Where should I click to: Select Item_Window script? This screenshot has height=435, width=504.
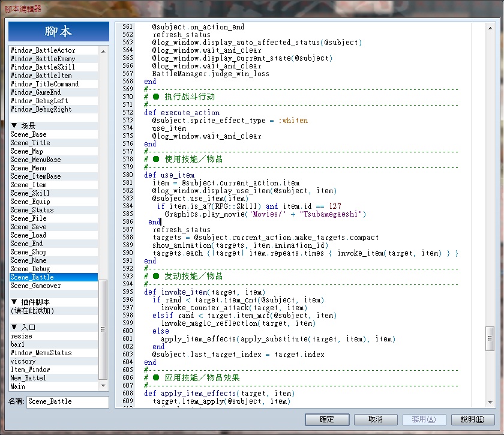point(53,370)
